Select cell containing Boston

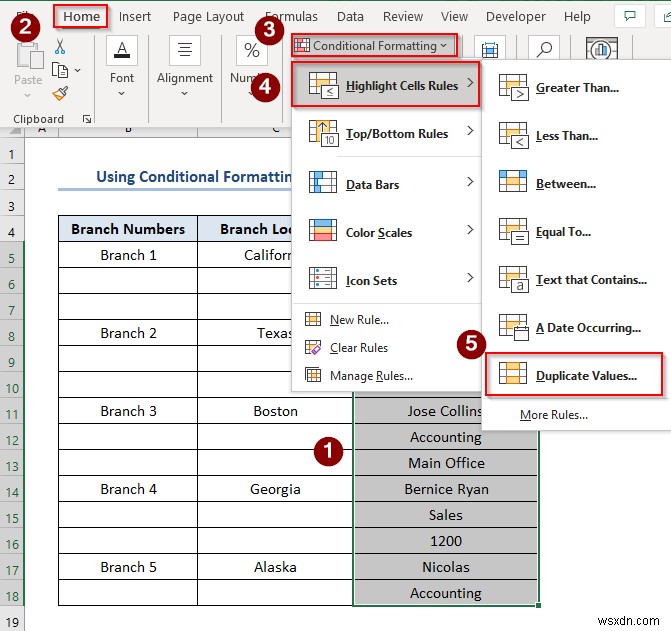[x=275, y=411]
